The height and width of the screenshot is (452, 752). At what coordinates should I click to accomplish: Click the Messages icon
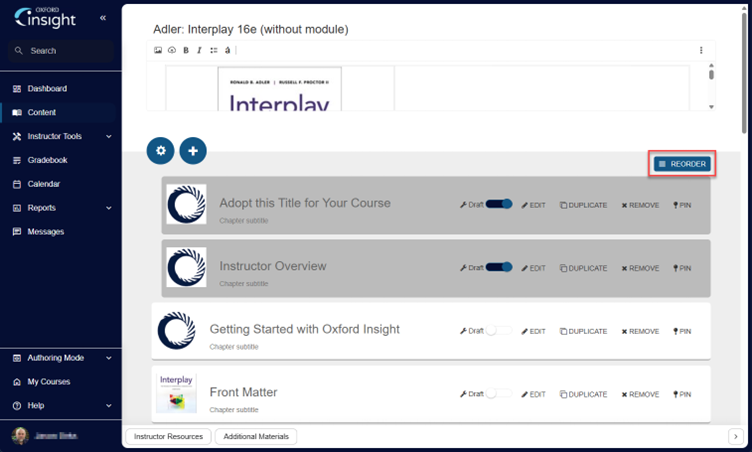coord(17,232)
